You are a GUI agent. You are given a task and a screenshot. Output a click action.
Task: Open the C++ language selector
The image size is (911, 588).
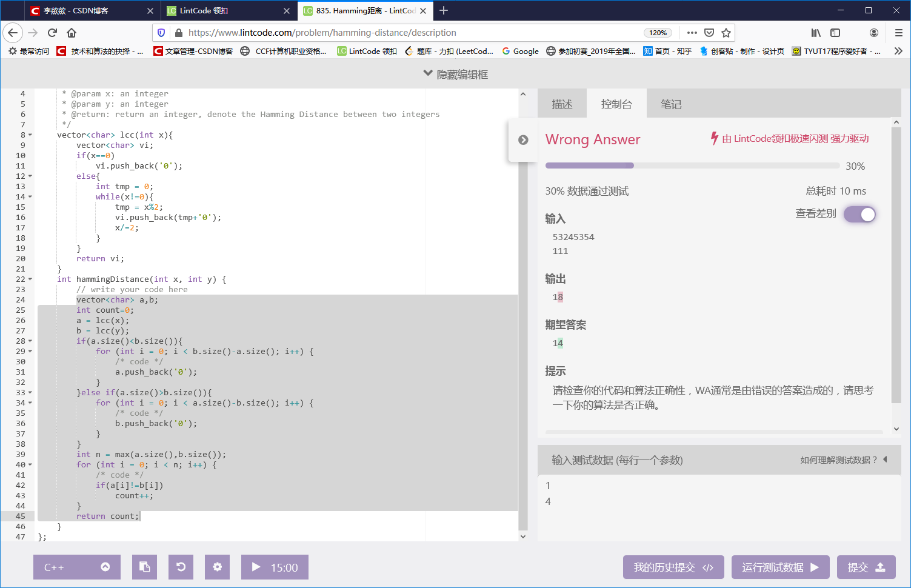(x=77, y=567)
